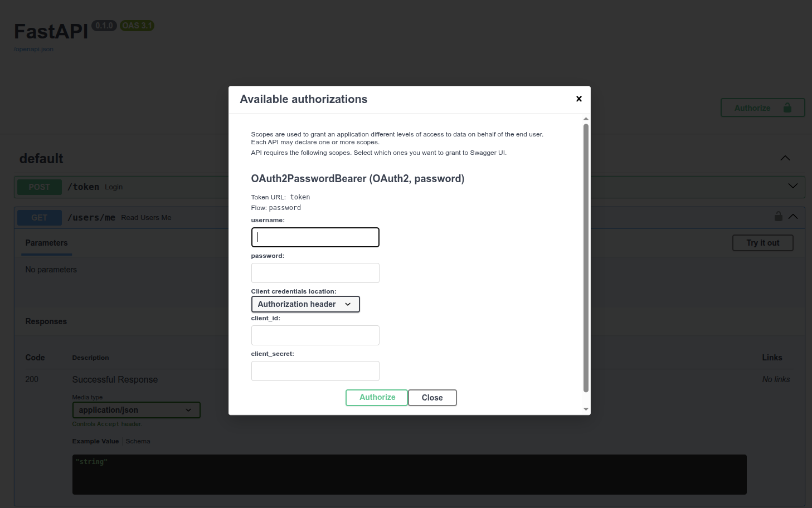Expand the POST /token endpoint arrow
The height and width of the screenshot is (508, 812).
coord(792,186)
